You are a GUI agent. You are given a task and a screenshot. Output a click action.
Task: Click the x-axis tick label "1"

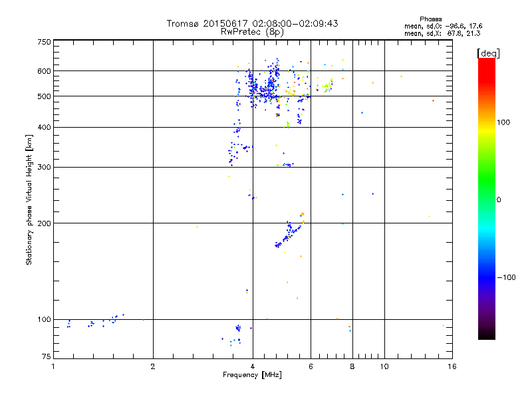[x=53, y=366]
